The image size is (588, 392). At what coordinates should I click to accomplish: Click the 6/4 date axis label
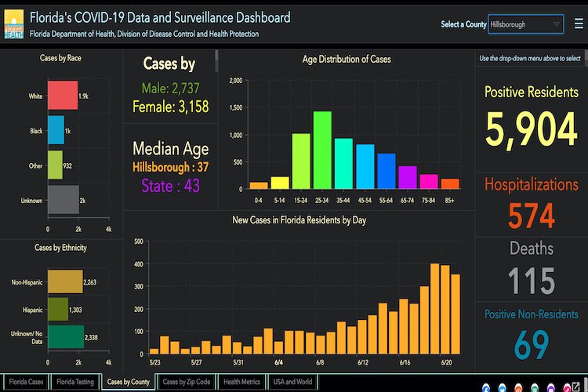(x=278, y=363)
